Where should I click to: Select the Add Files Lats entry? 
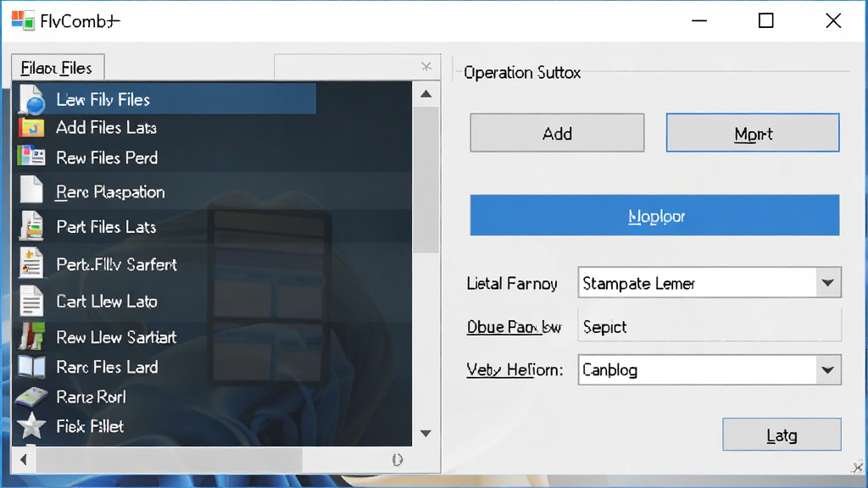point(212,128)
